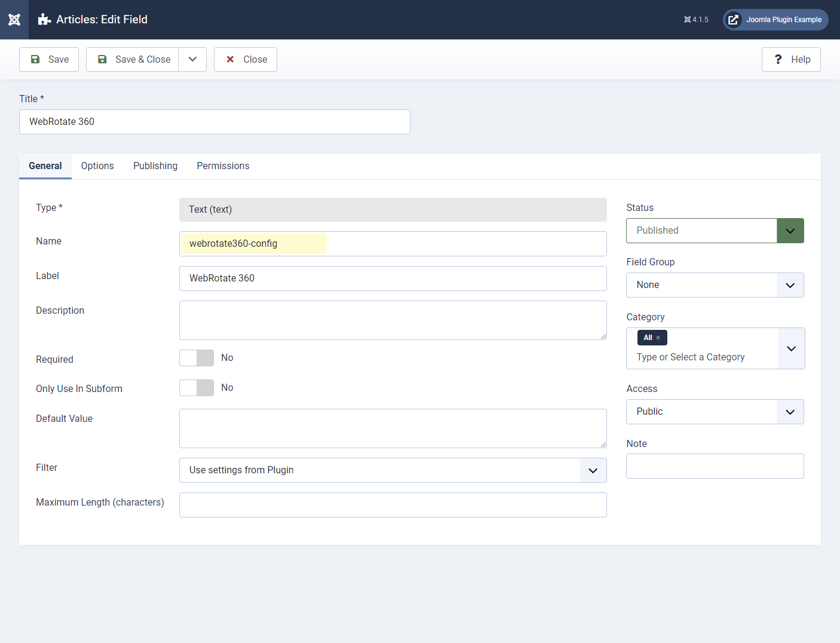
Task: Open the Access dropdown showing Public
Action: pos(715,412)
